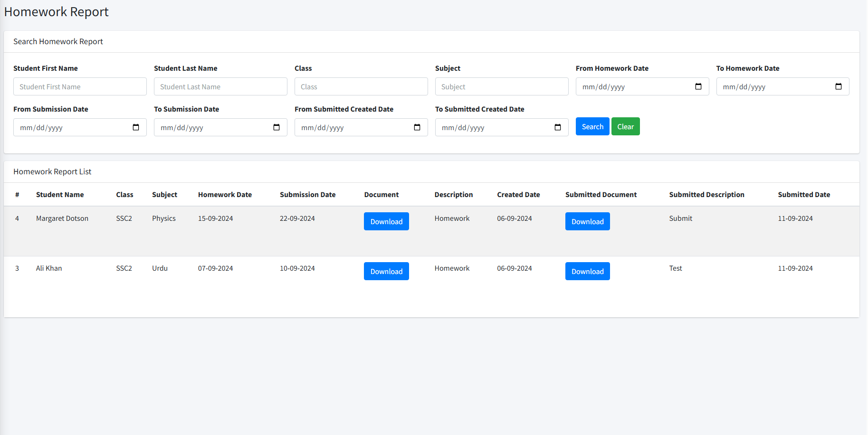Click the Student Name column header

click(x=60, y=195)
